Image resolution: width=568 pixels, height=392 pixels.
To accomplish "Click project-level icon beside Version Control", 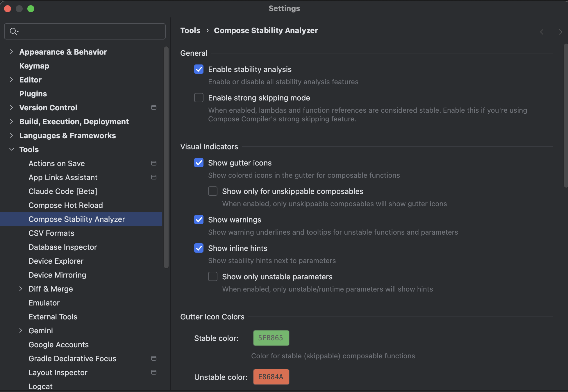I will click(154, 107).
